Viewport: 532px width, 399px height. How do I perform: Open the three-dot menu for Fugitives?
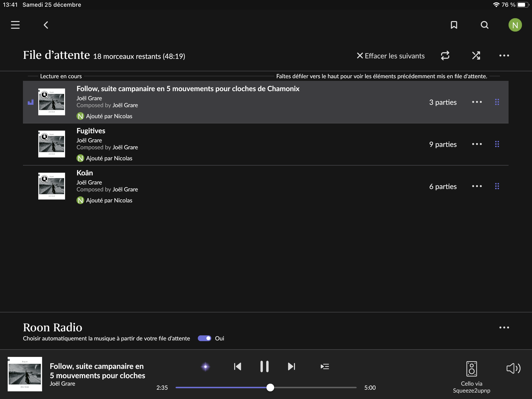pyautogui.click(x=477, y=144)
